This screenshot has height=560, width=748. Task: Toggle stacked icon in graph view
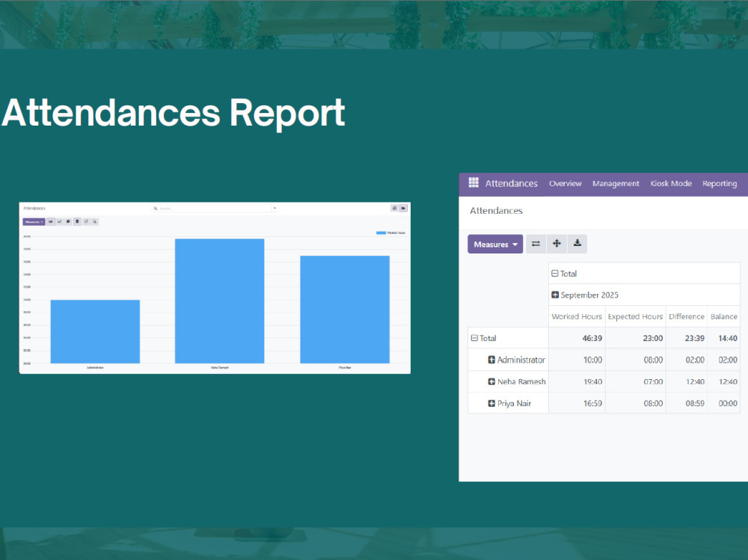(x=77, y=221)
